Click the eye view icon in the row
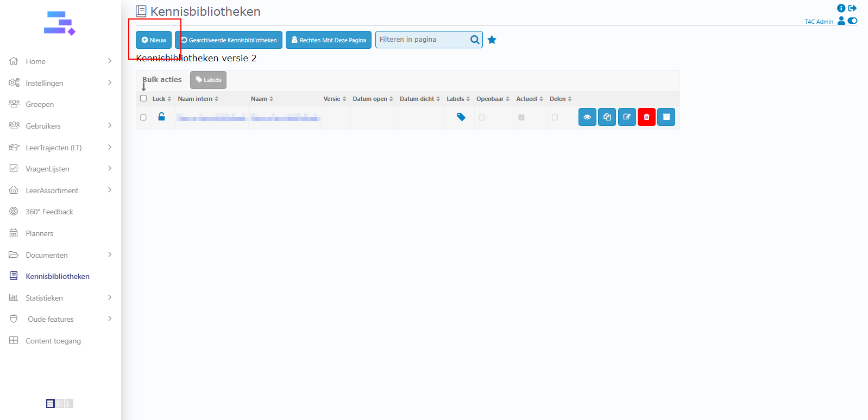Screen dimensions: 868x420 click(587, 117)
